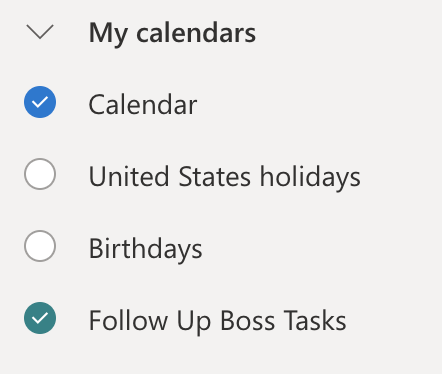Viewport: 442px width, 374px height.
Task: Click the My calendars group header
Action: click(172, 33)
